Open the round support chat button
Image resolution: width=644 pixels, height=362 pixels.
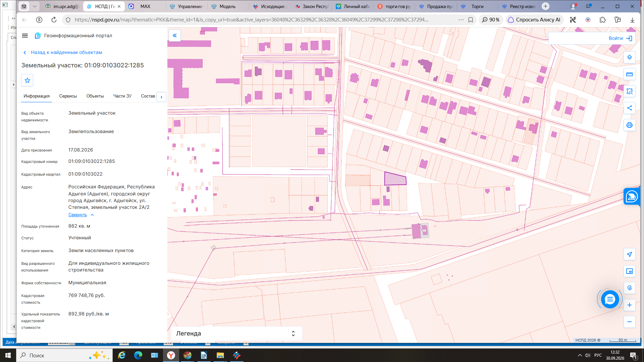[610, 299]
